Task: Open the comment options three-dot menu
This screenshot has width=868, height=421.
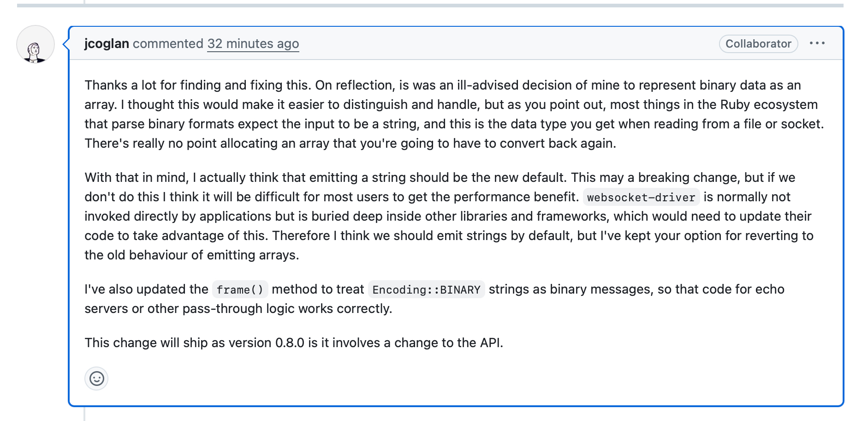Action: pos(817,43)
